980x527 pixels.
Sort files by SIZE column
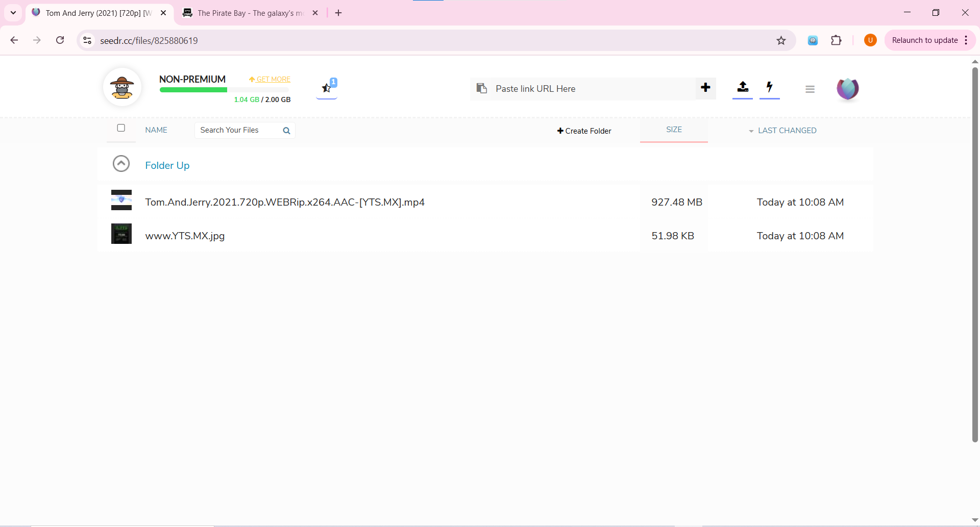coord(674,130)
